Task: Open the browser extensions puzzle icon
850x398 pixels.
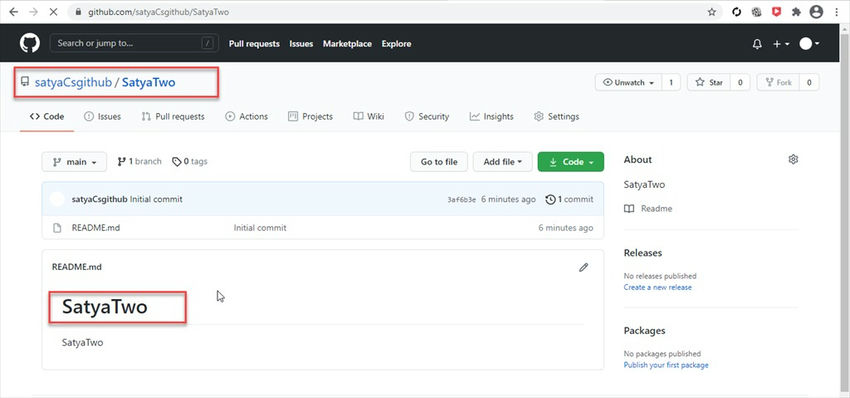Action: point(796,12)
